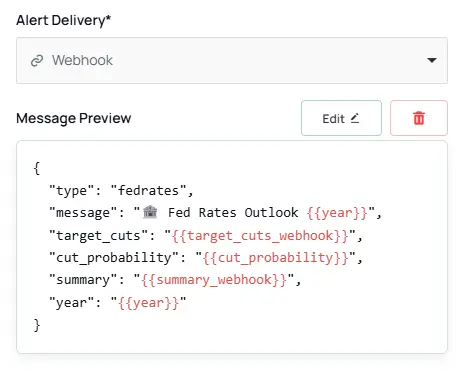Click the {{year}} value on the year line

click(148, 303)
